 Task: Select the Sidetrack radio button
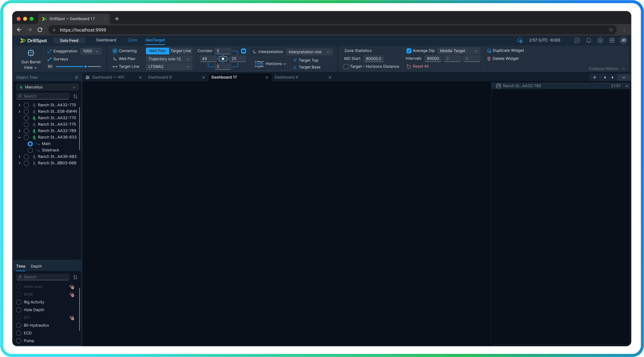[30, 150]
